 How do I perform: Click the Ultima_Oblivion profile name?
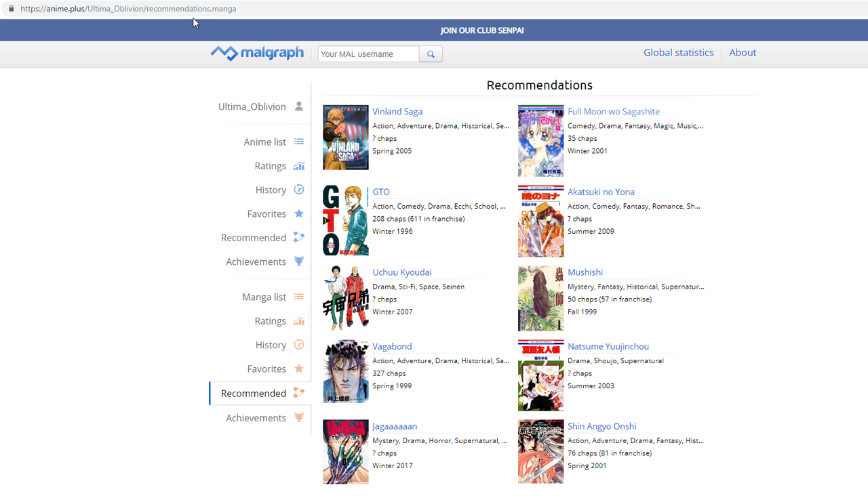252,106
